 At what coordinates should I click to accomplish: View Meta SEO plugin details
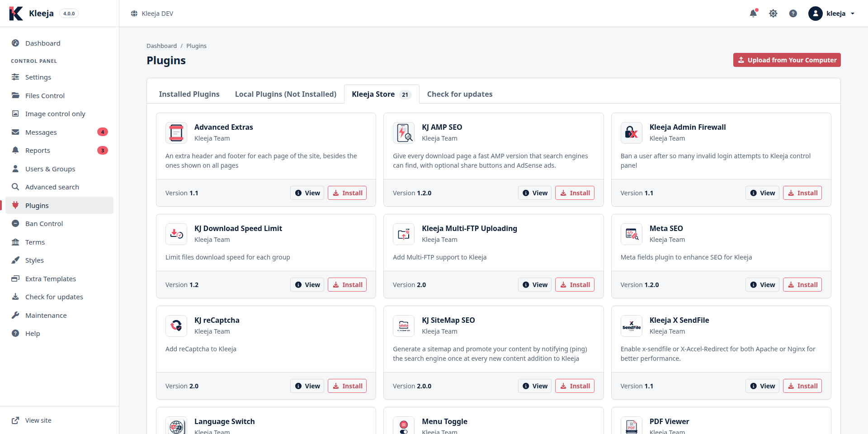(762, 285)
